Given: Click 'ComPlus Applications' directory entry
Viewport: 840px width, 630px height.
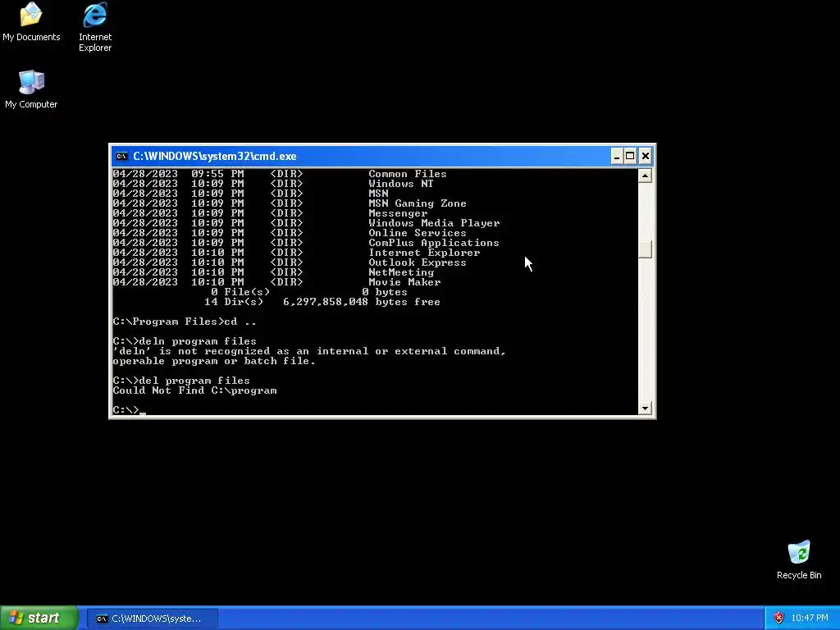Looking at the screenshot, I should click(434, 243).
